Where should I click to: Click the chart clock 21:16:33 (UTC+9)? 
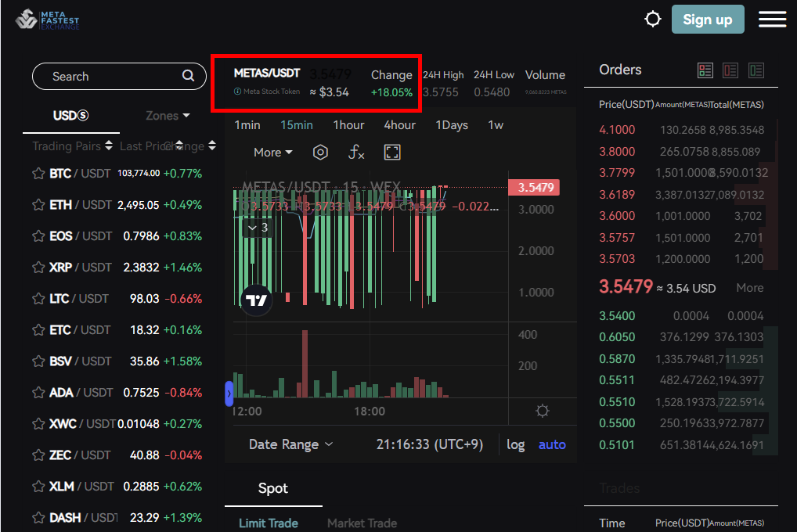[x=430, y=444]
